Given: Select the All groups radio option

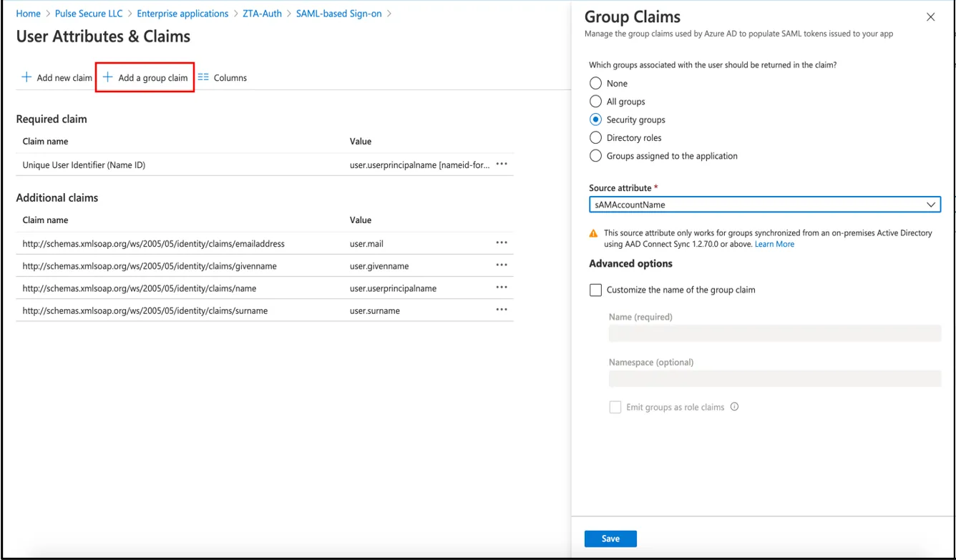Looking at the screenshot, I should 595,102.
